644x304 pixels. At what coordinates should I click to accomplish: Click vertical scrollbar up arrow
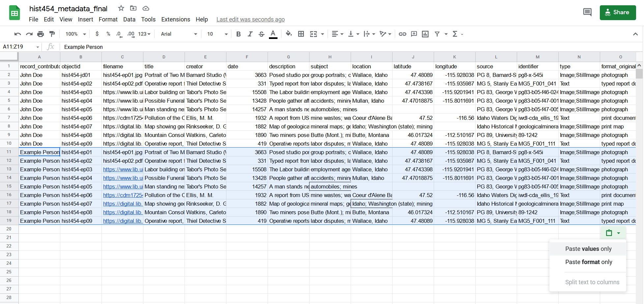click(639, 65)
